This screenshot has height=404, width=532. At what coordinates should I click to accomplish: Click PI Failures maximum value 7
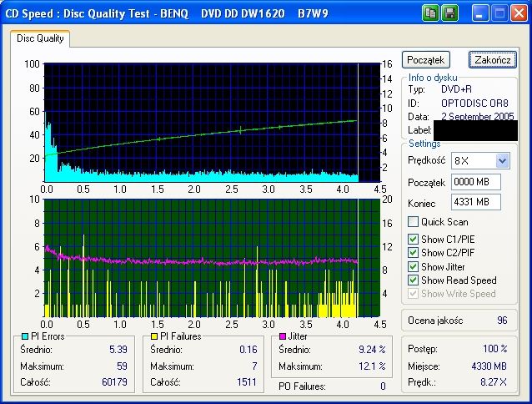[x=254, y=366]
